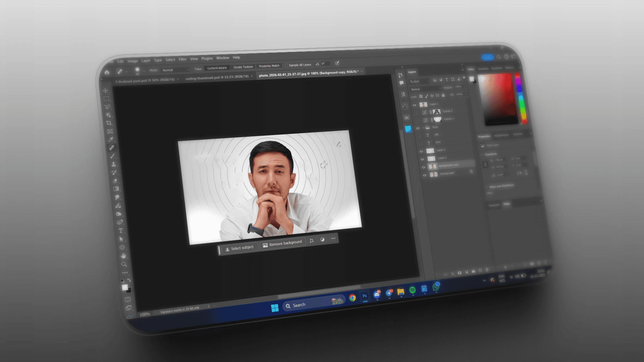Click the Select subject button
Viewport: 644px width, 362px height.
tap(239, 248)
